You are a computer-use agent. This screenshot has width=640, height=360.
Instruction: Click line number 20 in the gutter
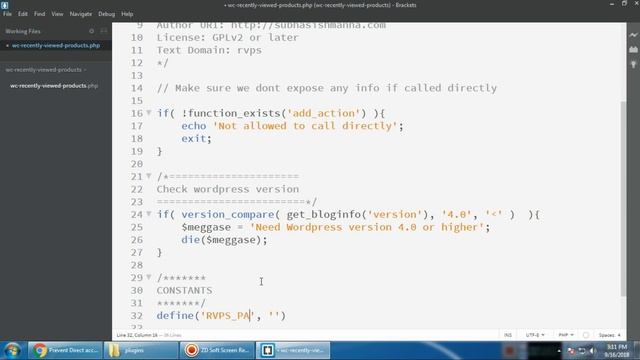point(137,164)
